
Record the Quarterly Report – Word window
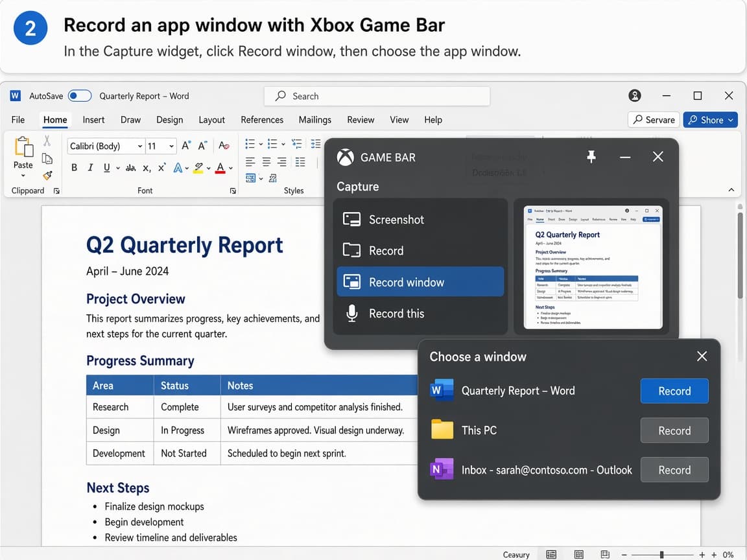point(674,391)
